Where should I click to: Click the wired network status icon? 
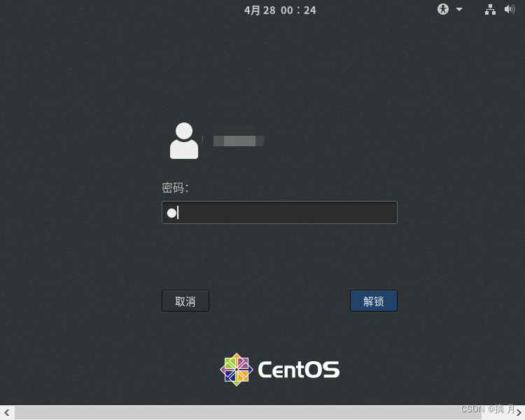pos(490,9)
